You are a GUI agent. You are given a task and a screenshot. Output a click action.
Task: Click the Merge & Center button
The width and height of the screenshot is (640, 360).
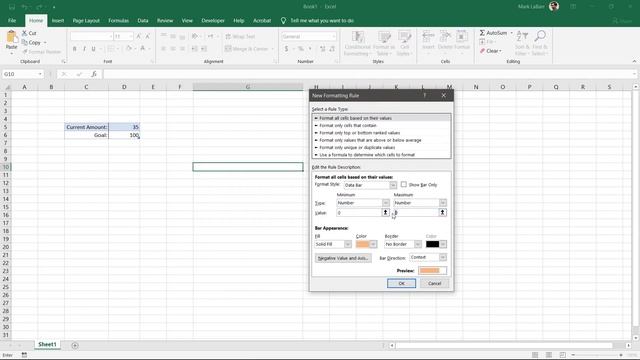coord(249,49)
